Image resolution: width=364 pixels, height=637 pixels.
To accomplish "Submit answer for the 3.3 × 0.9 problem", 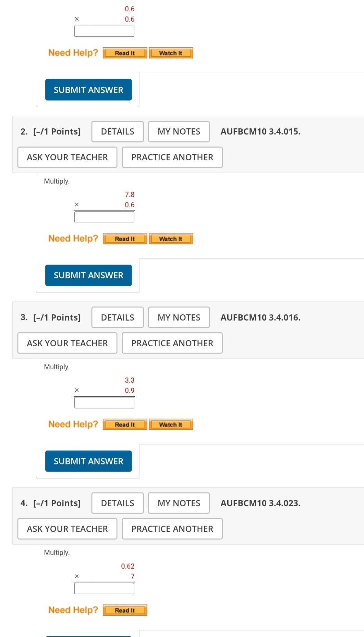I will tap(88, 461).
